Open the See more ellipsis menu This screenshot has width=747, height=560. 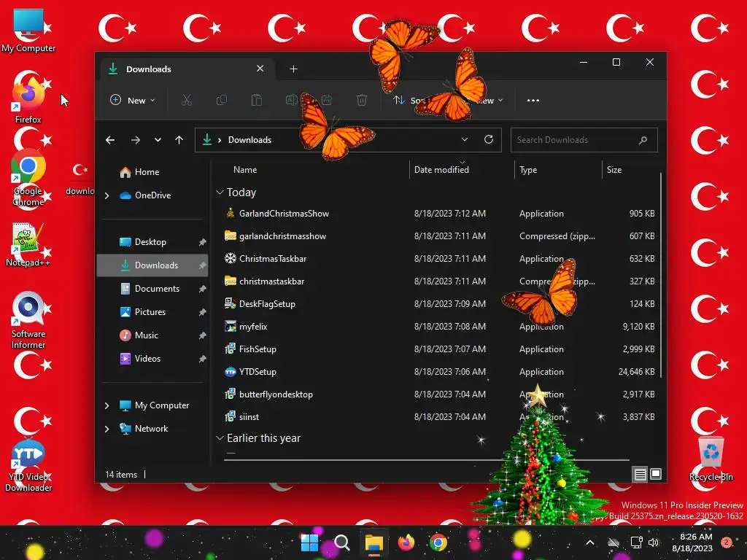coord(533,101)
